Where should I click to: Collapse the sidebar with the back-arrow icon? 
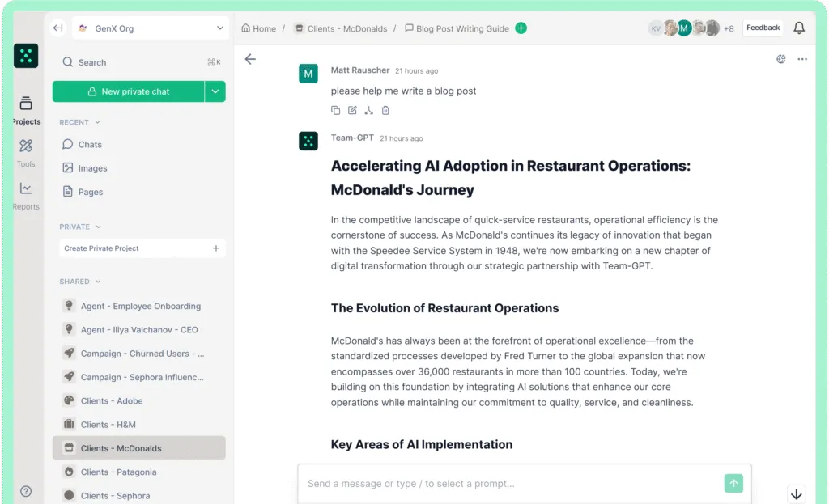pos(58,28)
